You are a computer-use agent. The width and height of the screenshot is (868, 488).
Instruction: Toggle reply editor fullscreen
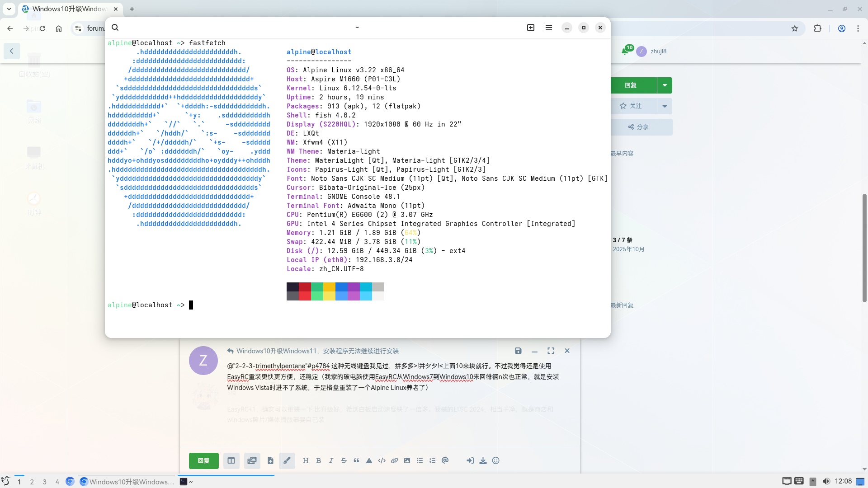click(x=551, y=351)
